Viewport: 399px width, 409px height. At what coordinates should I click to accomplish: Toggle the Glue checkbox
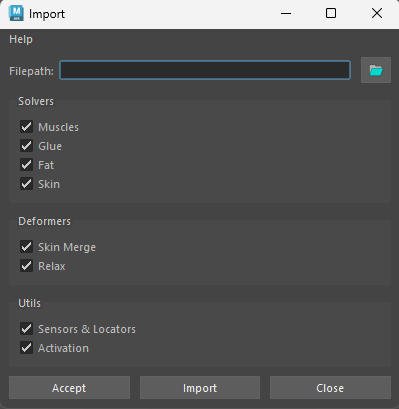pyautogui.click(x=26, y=146)
